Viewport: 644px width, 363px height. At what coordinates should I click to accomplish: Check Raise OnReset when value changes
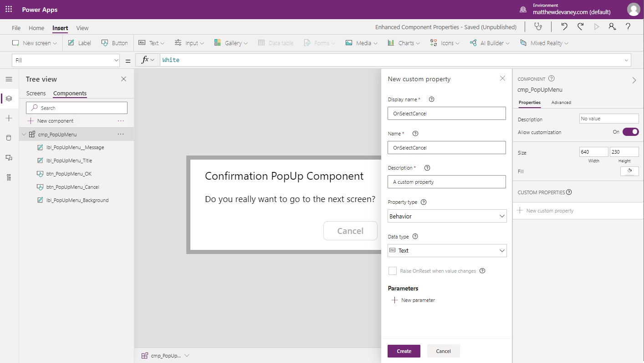392,271
